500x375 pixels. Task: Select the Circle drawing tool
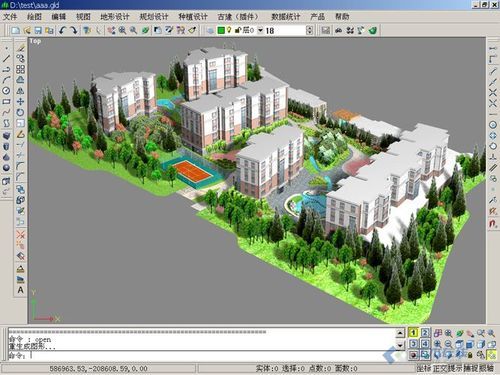[x=6, y=91]
